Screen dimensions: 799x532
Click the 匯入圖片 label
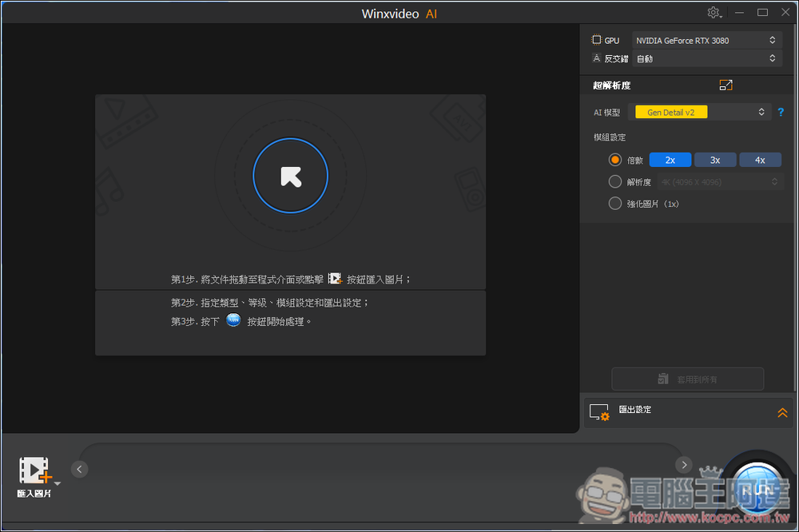[34, 494]
